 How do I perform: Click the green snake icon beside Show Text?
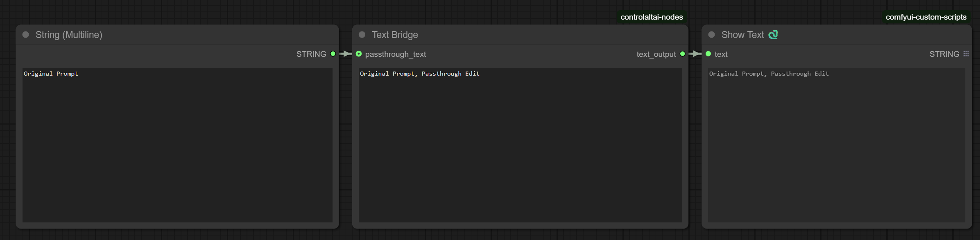coord(773,35)
